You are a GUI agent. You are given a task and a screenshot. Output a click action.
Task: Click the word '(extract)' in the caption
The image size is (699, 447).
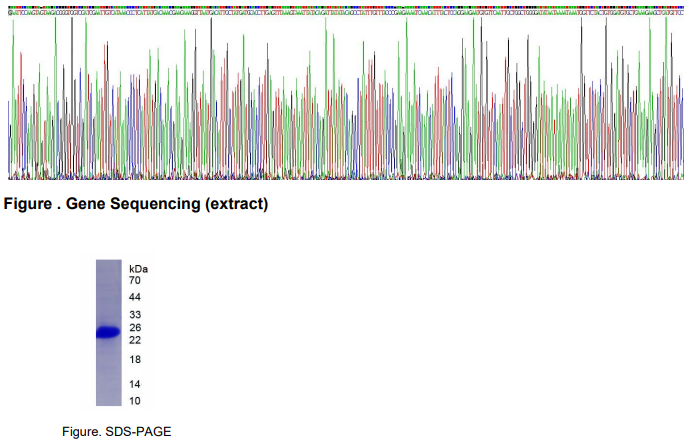click(x=236, y=205)
